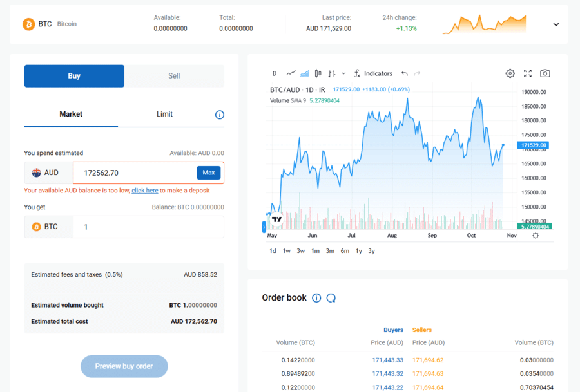Click the TradingView logo on chart

276,219
